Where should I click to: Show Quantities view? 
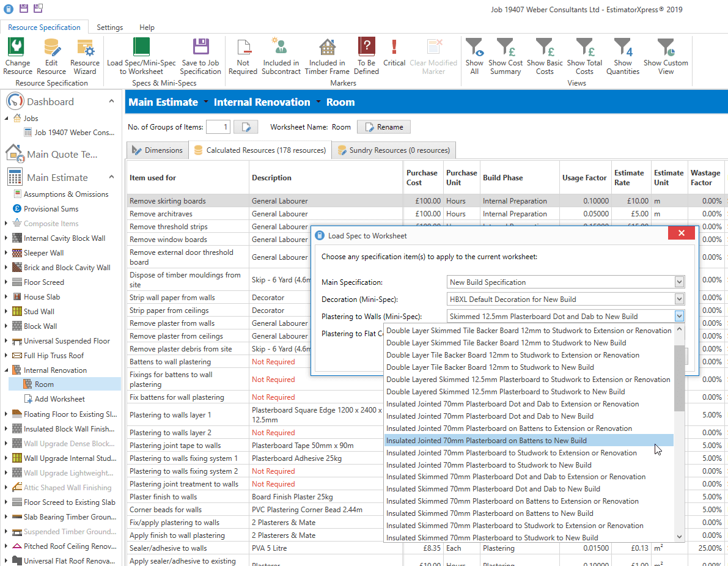tap(623, 57)
